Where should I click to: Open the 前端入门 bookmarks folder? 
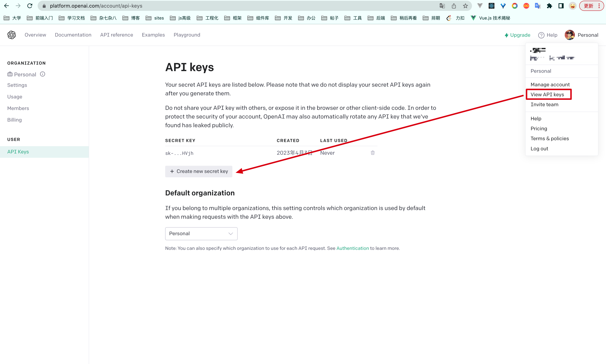pyautogui.click(x=40, y=18)
